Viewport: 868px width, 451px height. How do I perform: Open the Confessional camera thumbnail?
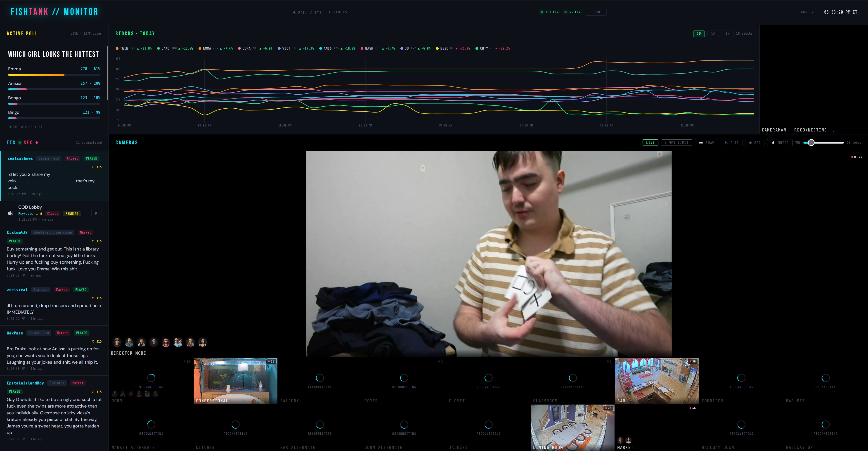[235, 381]
